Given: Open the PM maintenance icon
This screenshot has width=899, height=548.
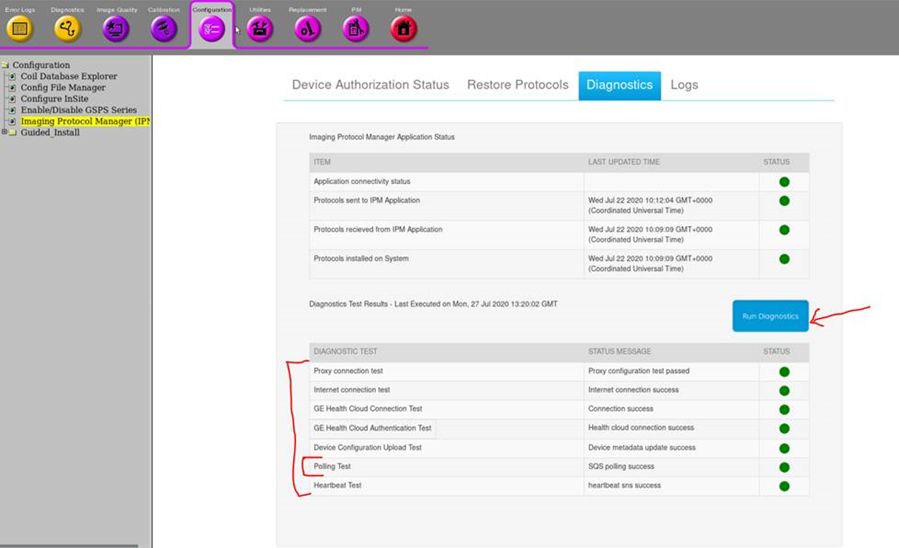Looking at the screenshot, I should pyautogui.click(x=355, y=28).
